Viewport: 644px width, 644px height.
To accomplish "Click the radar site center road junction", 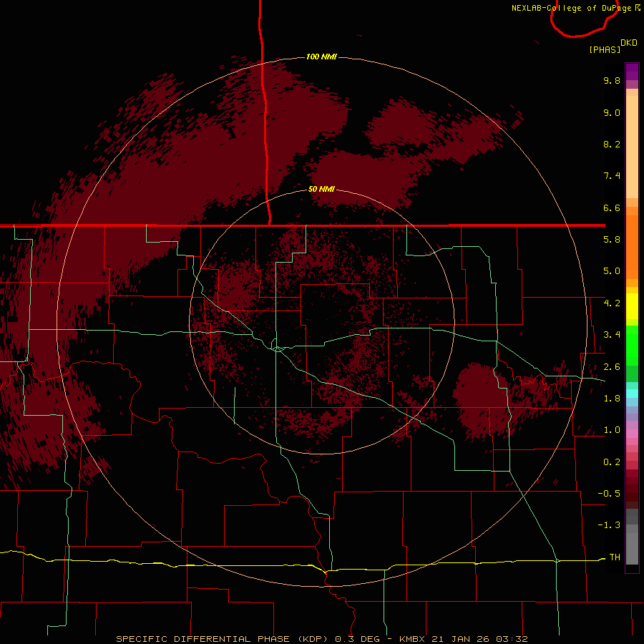I will click(278, 348).
